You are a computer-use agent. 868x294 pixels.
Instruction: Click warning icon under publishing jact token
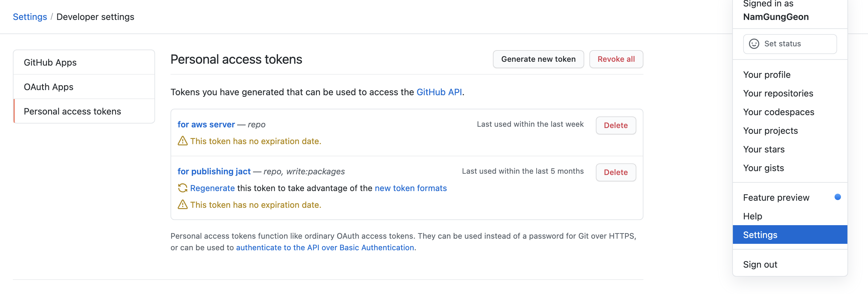pyautogui.click(x=182, y=205)
